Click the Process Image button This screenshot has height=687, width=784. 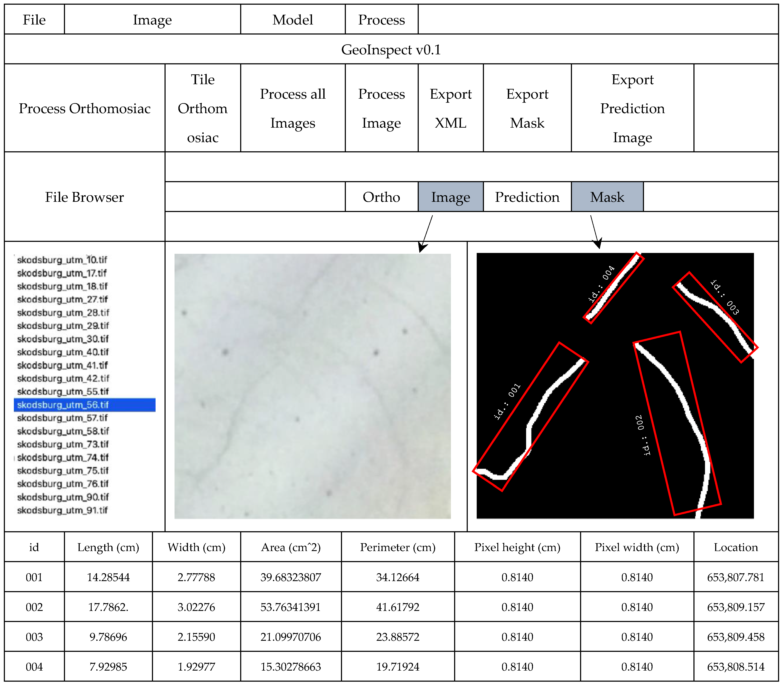tap(381, 108)
